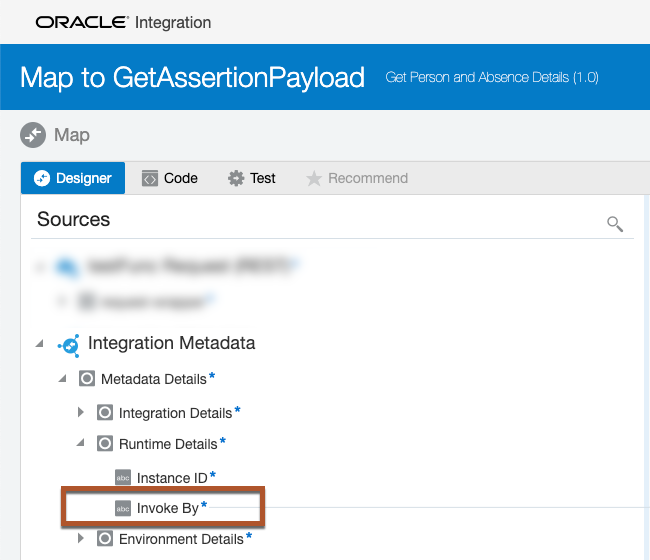This screenshot has width=650, height=560.
Task: Click the Runtime Details object icon
Action: pyautogui.click(x=105, y=443)
